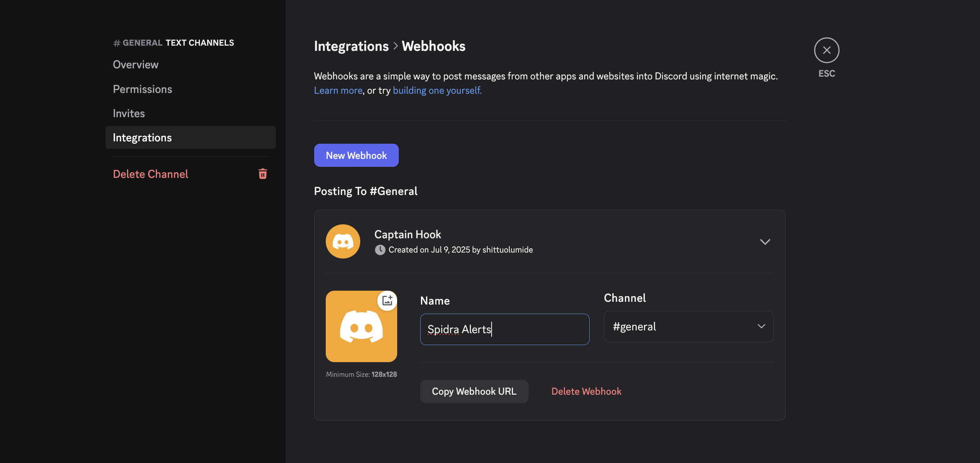The width and height of the screenshot is (980, 463).
Task: Click the Delete Webhook link
Action: tap(586, 391)
